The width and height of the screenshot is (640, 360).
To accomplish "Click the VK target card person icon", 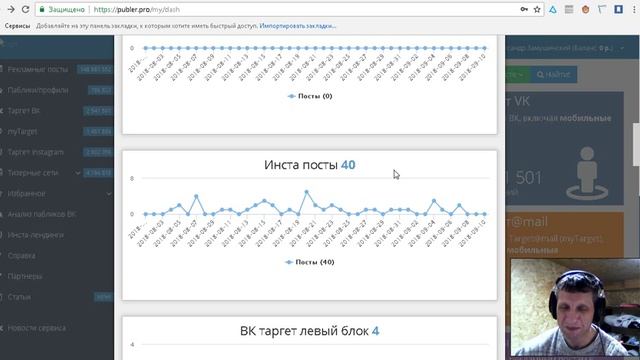I will 587,173.
